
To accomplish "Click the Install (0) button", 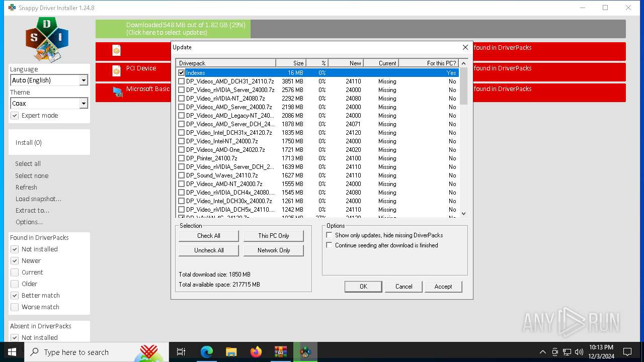I will pyautogui.click(x=49, y=143).
